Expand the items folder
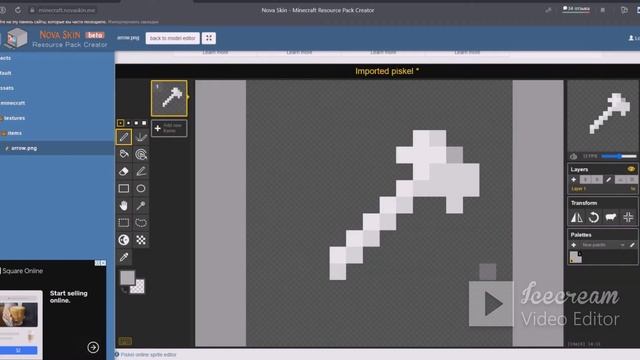 click(x=11, y=133)
